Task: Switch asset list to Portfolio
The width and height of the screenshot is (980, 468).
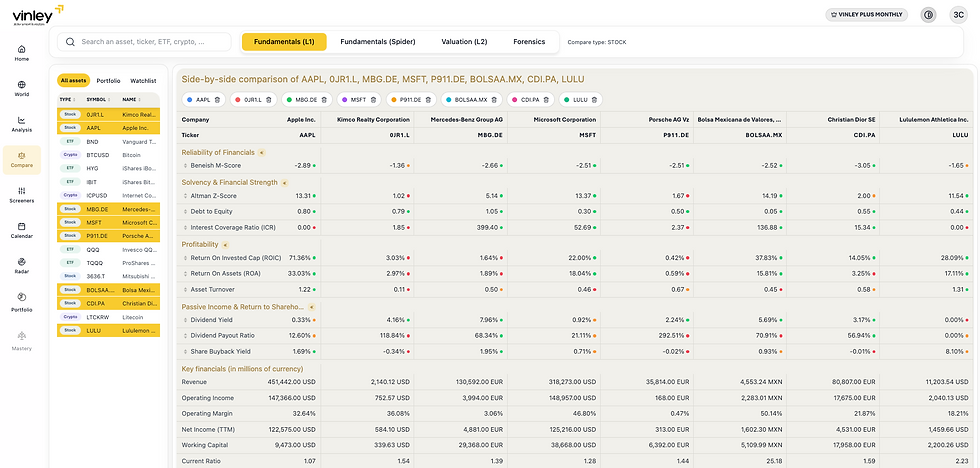Action: (108, 81)
